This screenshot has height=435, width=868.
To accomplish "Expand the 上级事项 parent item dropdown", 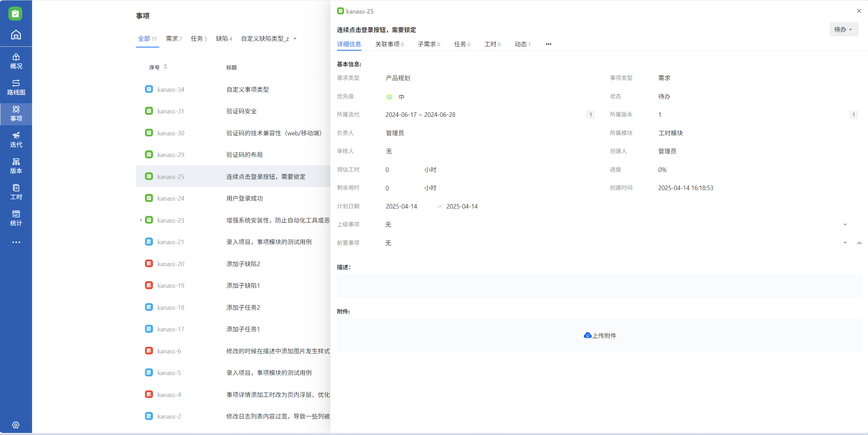I will pyautogui.click(x=845, y=225).
